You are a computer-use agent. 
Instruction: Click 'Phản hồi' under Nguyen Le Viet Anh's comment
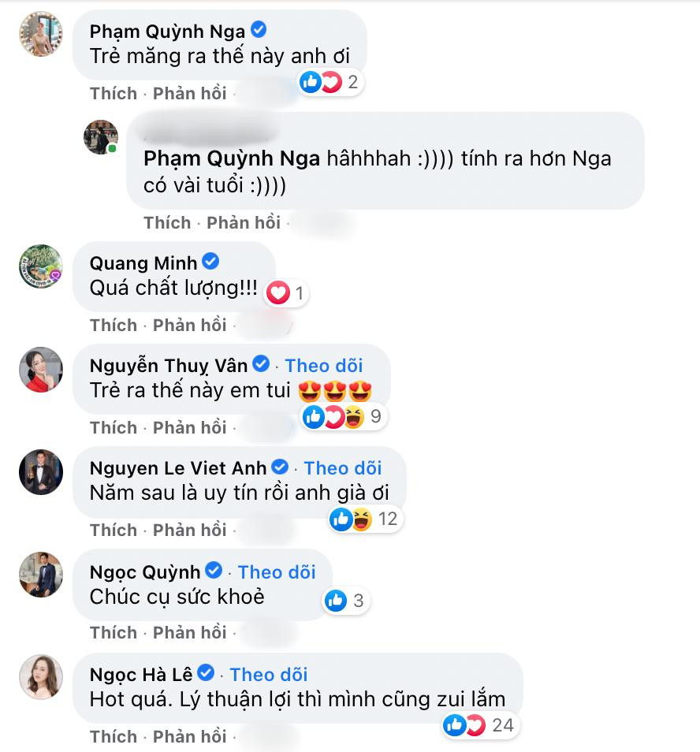[189, 530]
